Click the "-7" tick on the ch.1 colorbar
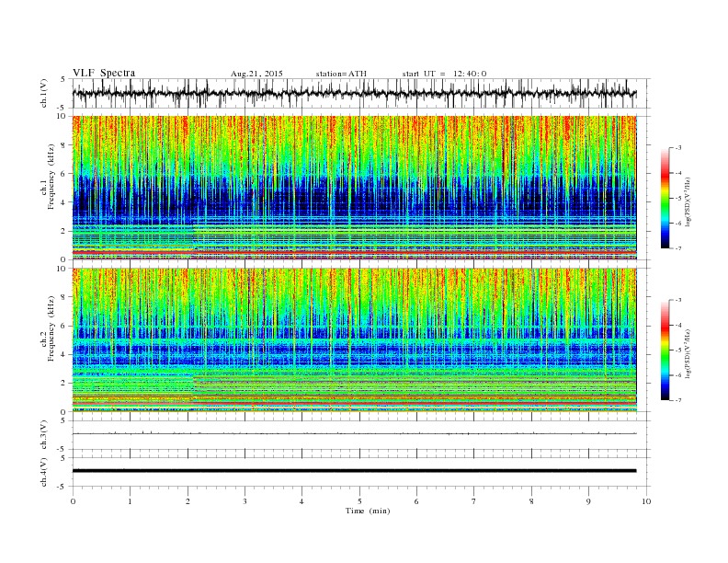Viewport: 728px width, 563px height. [x=678, y=248]
